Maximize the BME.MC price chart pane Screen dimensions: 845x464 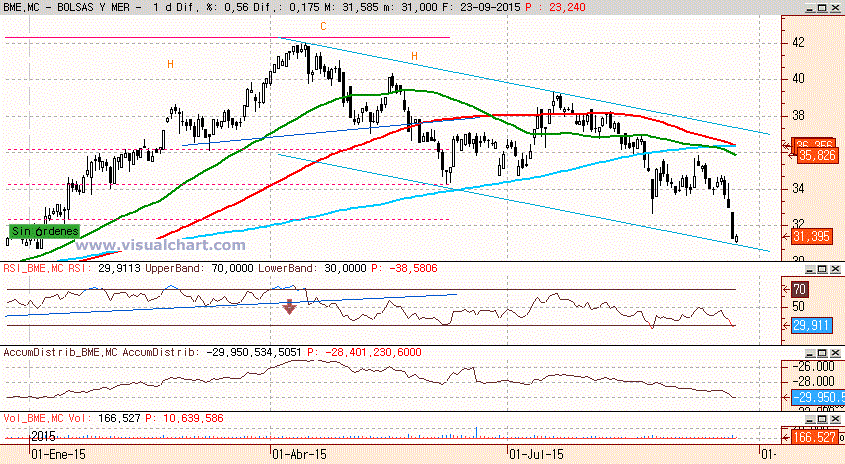(x=822, y=8)
